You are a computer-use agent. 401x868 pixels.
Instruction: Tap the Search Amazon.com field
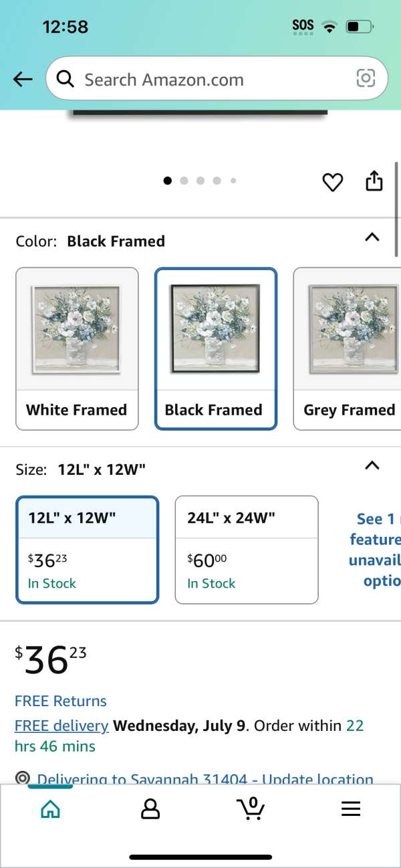[217, 80]
